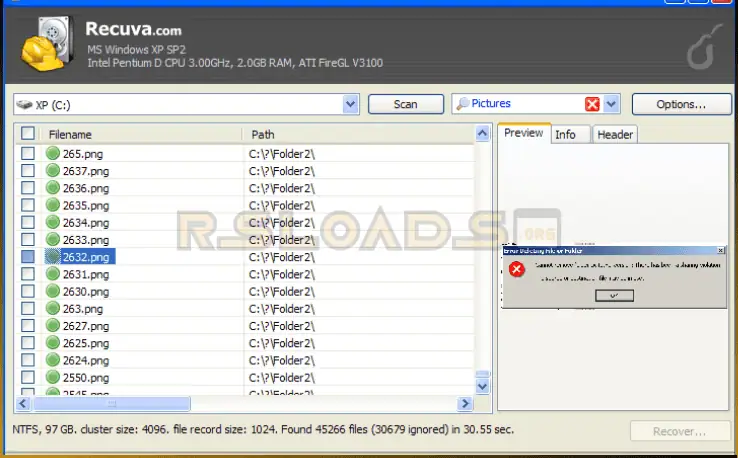Tick the checkbox for 2627.png
The width and height of the screenshot is (738, 458).
[x=28, y=326]
